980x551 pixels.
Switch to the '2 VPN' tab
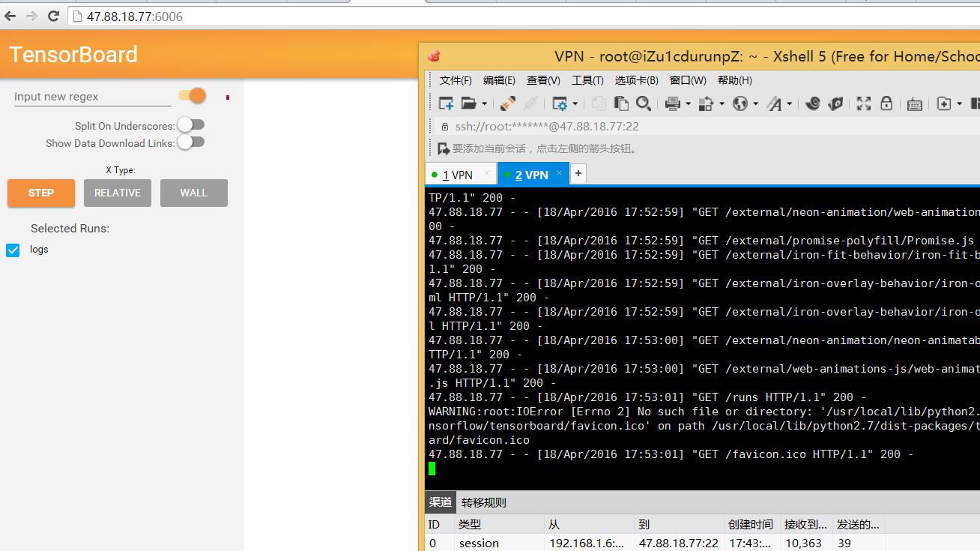[532, 175]
